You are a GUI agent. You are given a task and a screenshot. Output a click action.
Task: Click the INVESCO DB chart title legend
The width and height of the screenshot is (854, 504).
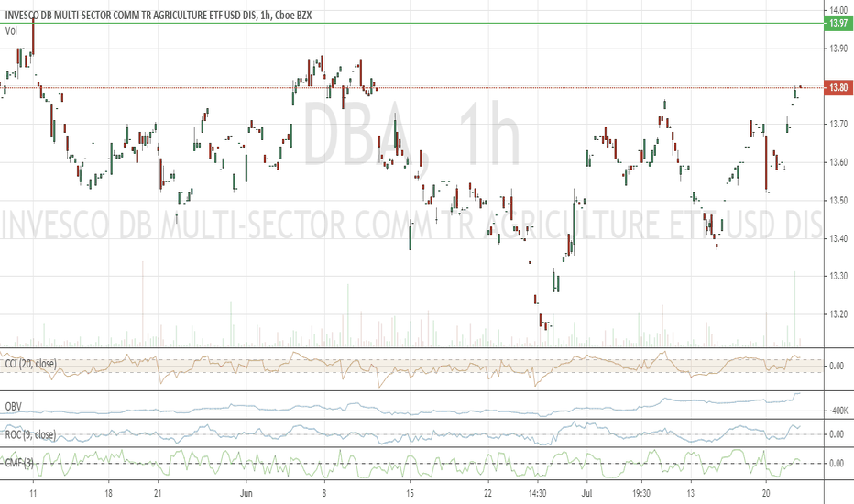(159, 16)
